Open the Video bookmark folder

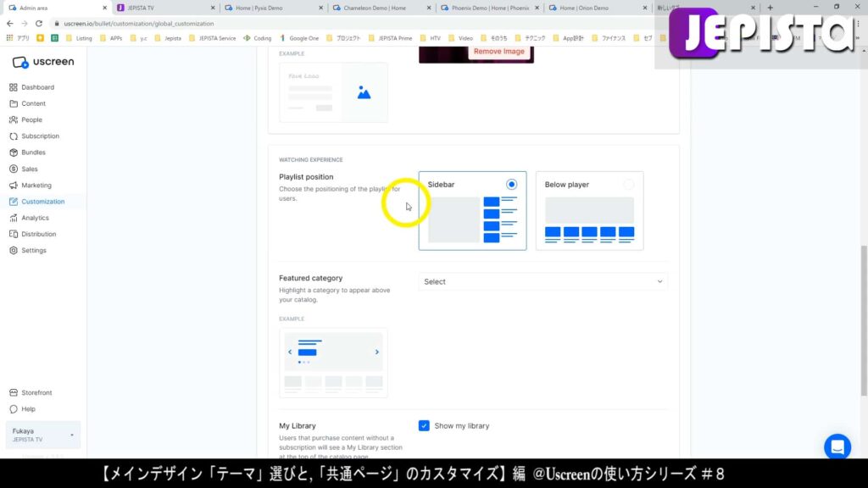(461, 38)
